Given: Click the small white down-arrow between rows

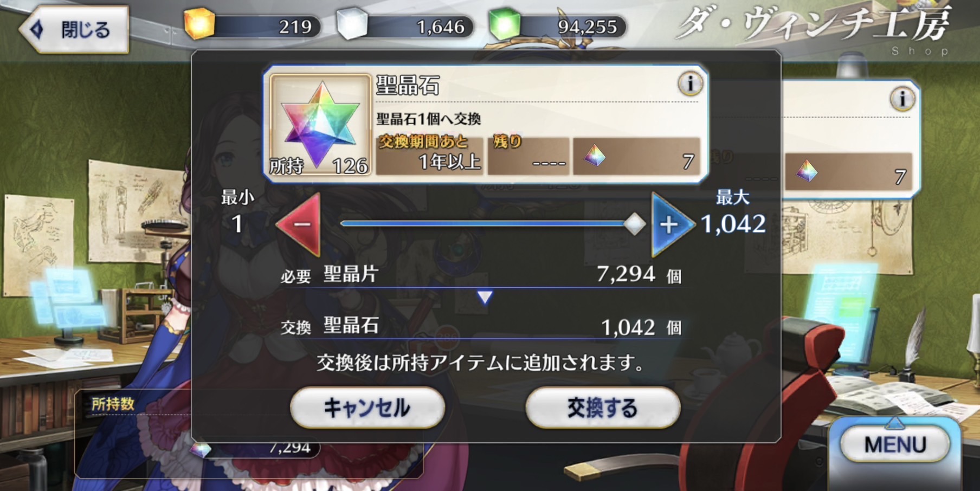Looking at the screenshot, I should [485, 297].
